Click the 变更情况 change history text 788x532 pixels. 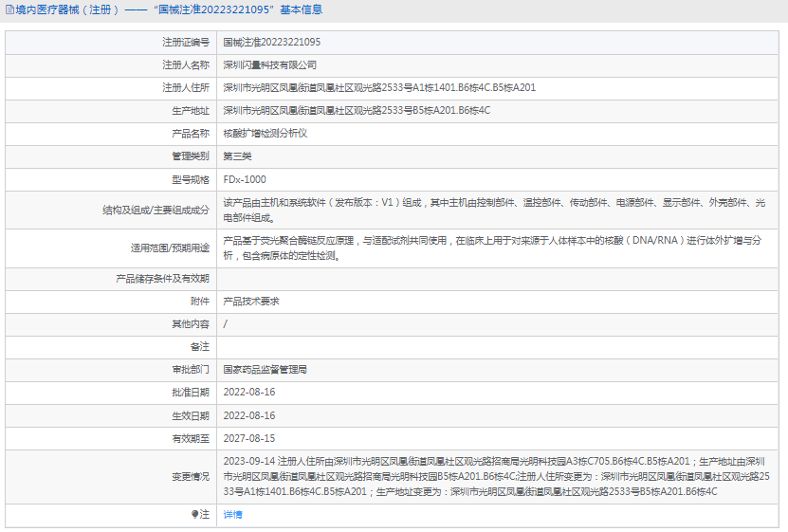pyautogui.click(x=497, y=476)
